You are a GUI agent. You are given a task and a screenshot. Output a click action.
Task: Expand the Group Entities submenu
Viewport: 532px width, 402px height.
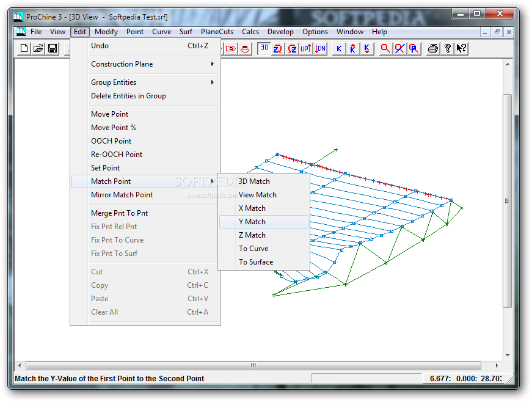click(146, 82)
